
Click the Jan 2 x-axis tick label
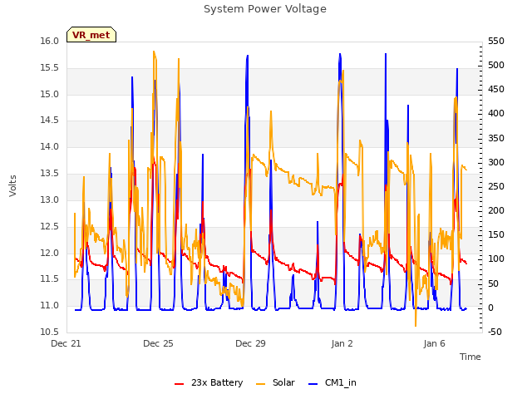pos(342,343)
